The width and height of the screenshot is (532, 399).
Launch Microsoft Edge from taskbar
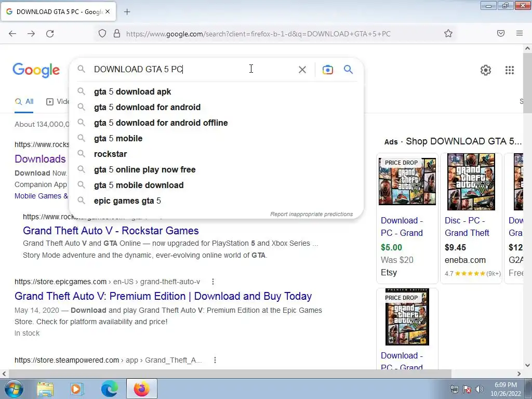click(x=109, y=389)
